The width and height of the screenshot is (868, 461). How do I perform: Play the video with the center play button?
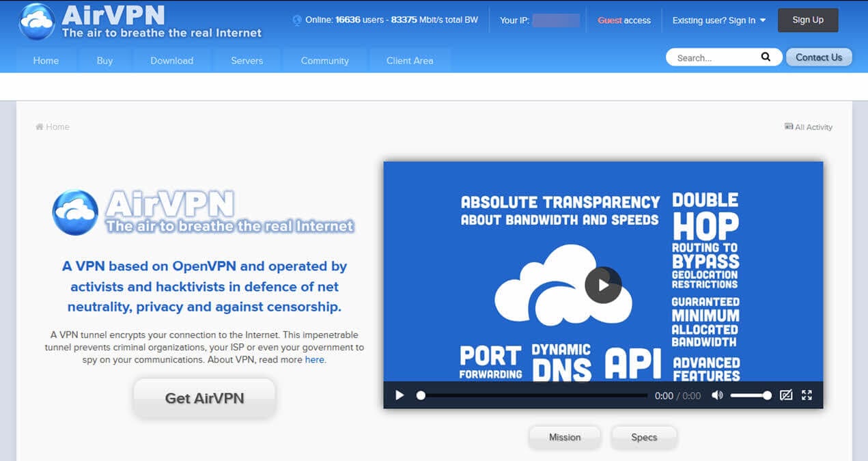click(x=603, y=285)
